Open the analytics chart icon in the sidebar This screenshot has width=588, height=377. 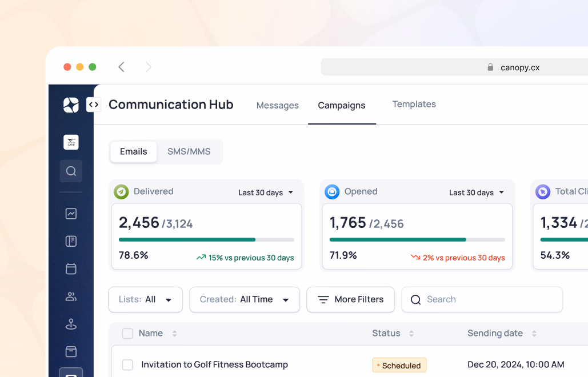(x=71, y=214)
